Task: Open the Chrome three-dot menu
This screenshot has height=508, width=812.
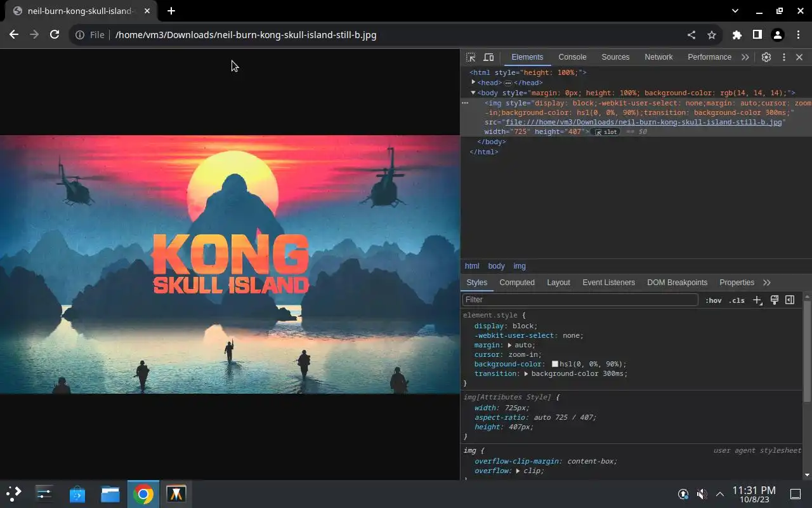Action: pos(798,35)
